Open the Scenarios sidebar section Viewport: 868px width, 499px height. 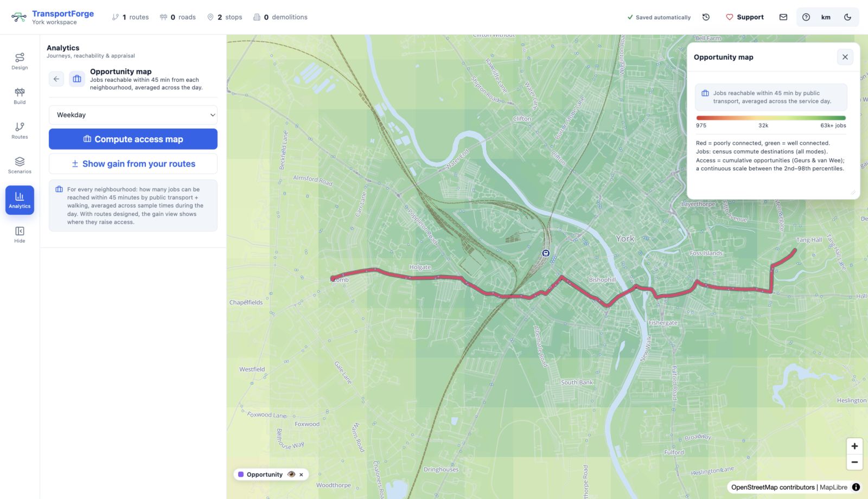point(20,165)
